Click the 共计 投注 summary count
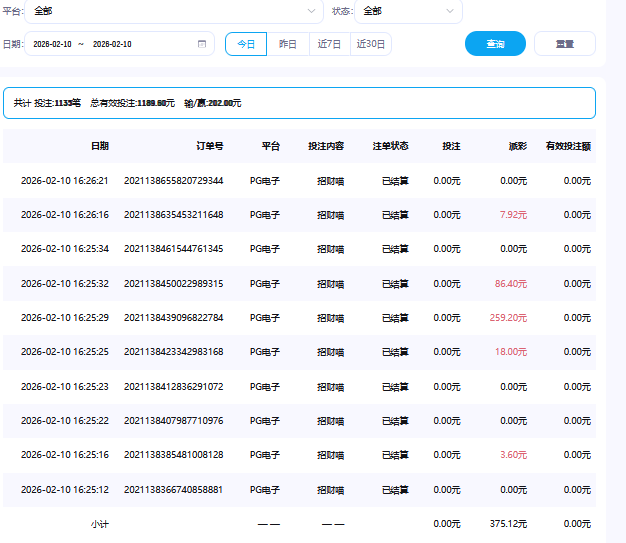Image resolution: width=626 pixels, height=543 pixels. pyautogui.click(x=47, y=103)
